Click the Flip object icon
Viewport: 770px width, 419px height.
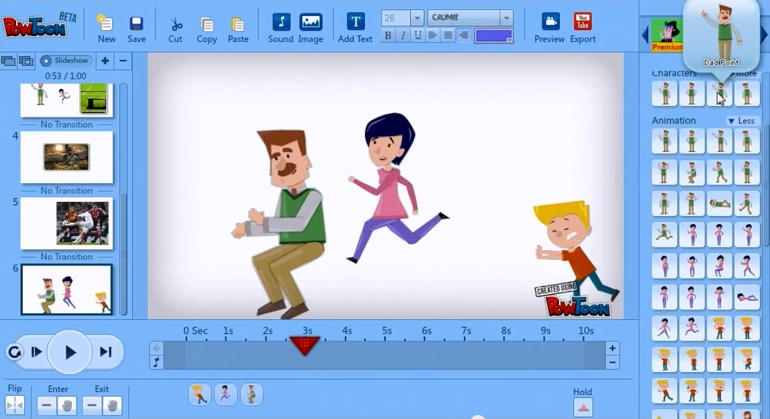(15, 405)
